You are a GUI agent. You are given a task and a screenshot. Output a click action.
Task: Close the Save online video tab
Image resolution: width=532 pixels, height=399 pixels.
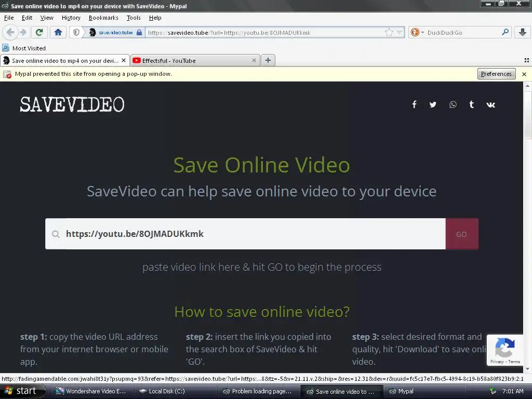pos(124,60)
